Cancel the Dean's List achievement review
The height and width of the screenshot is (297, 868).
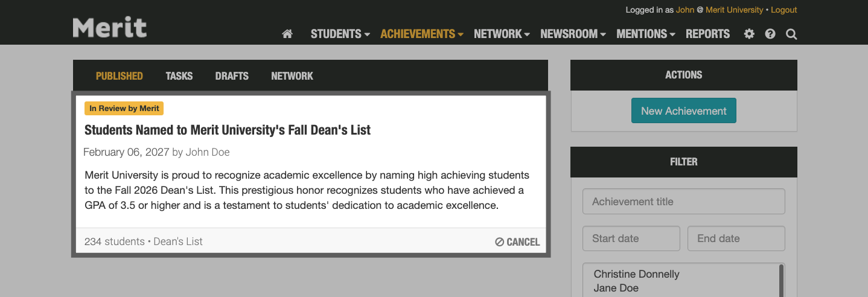517,242
